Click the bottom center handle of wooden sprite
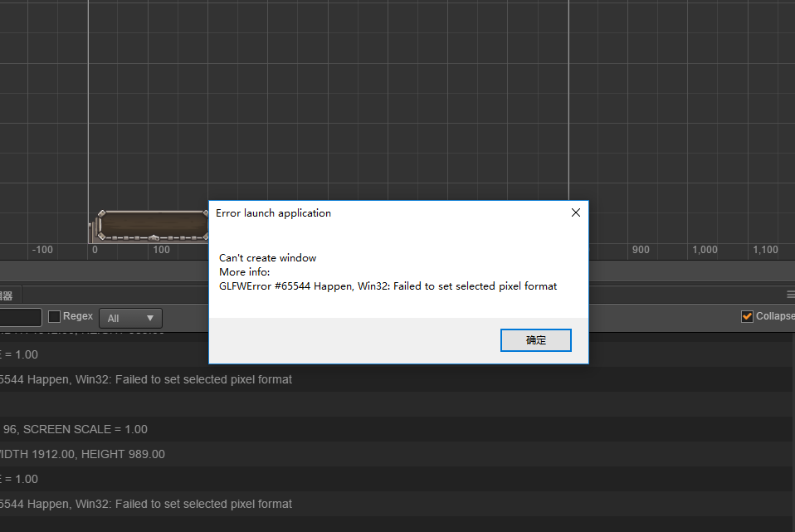 click(154, 238)
